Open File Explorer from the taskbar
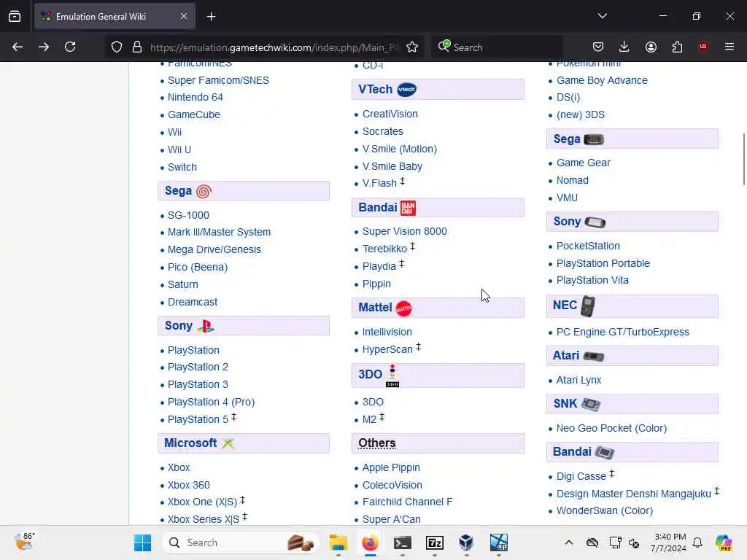 pyautogui.click(x=338, y=542)
